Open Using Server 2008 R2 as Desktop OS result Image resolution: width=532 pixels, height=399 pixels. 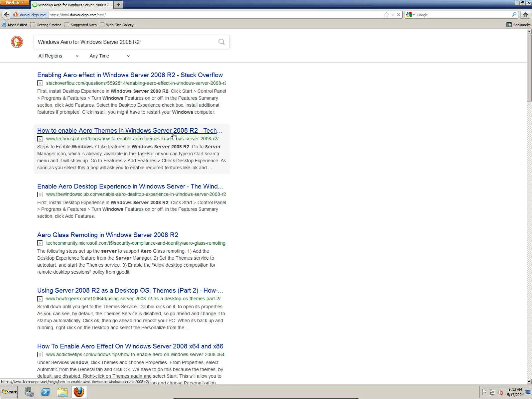pyautogui.click(x=130, y=291)
